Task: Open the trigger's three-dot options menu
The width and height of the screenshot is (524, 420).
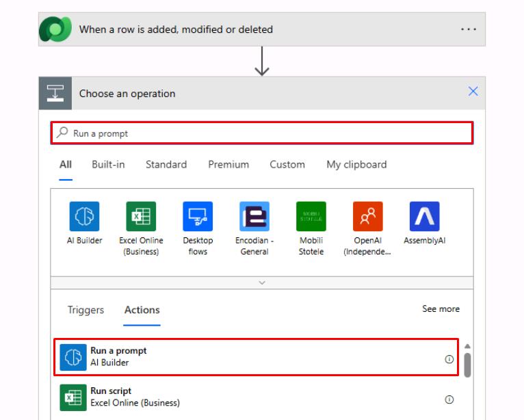Action: [469, 29]
